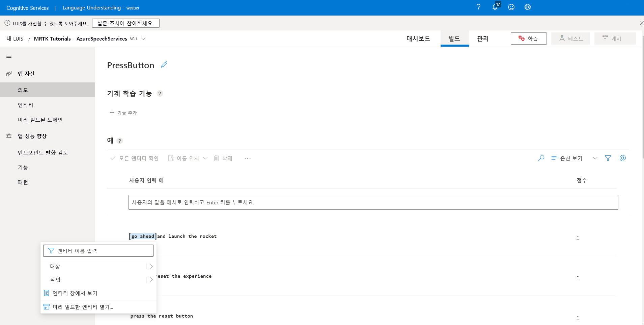This screenshot has height=325, width=644.
Task: Edit the PressButton intent name pencil
Action: point(164,65)
